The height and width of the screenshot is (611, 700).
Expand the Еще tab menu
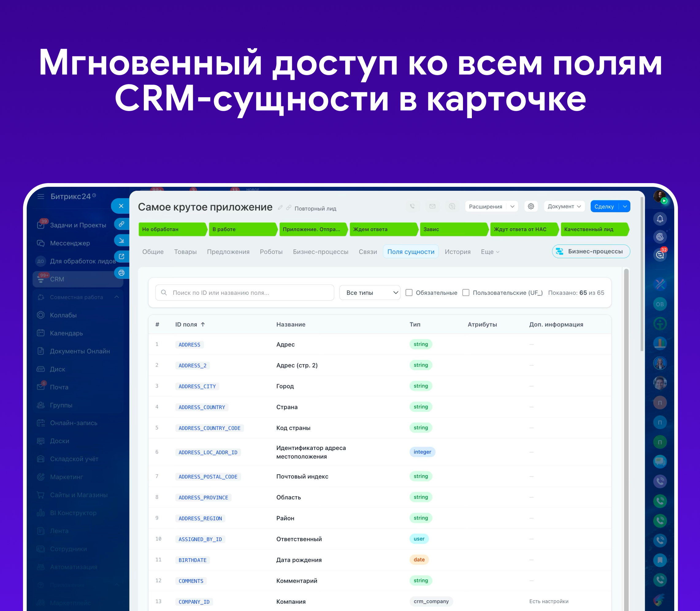click(490, 252)
